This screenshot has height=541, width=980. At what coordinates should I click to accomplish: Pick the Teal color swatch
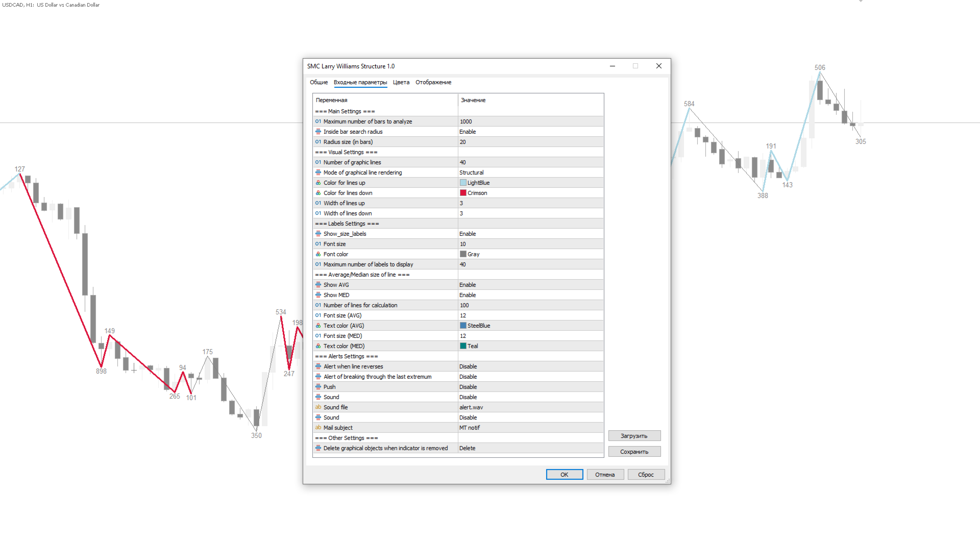click(463, 346)
